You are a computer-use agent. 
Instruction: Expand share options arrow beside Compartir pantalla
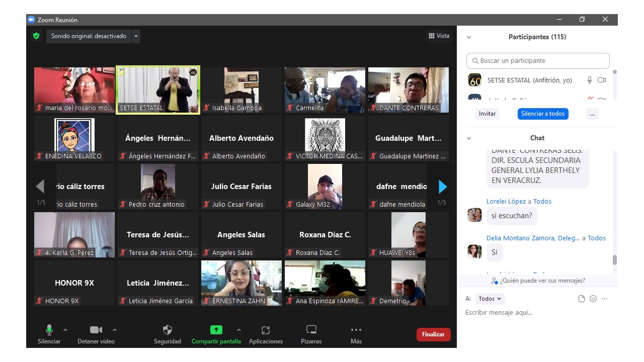point(239,330)
